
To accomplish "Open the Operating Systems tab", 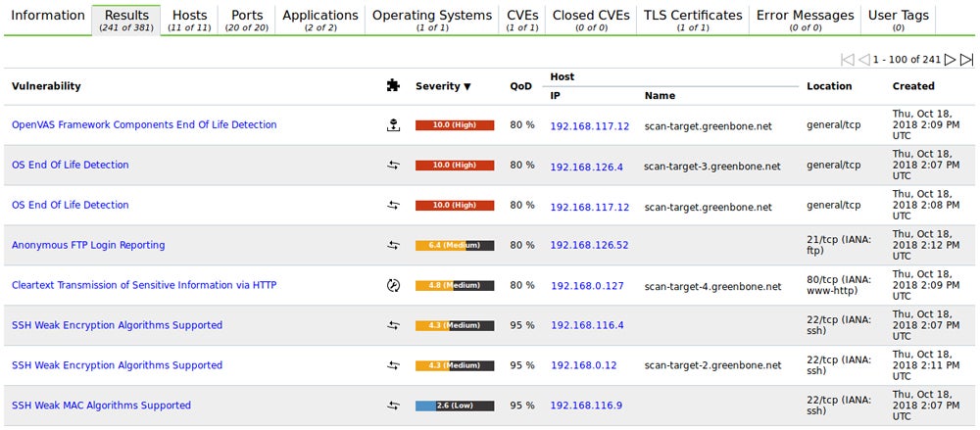I will pos(431,20).
